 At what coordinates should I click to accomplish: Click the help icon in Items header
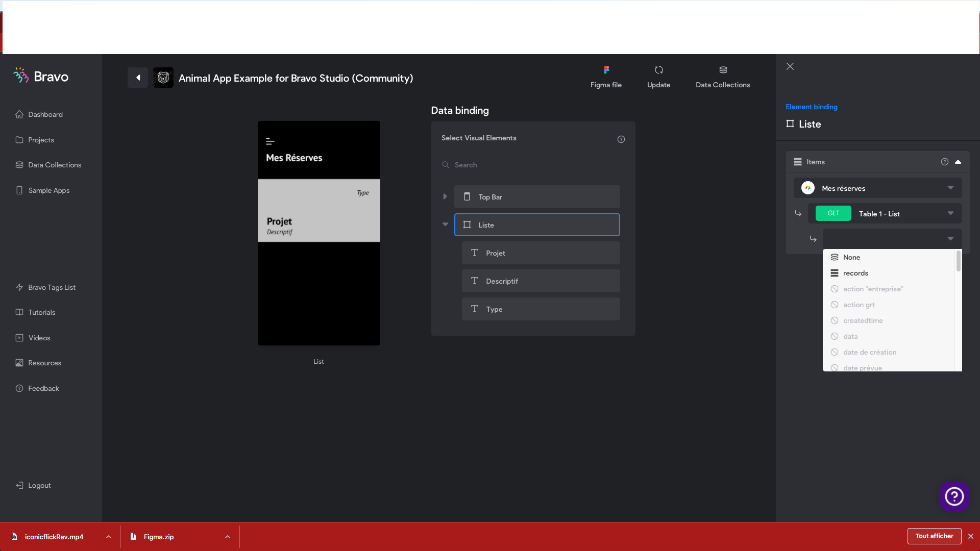(945, 162)
